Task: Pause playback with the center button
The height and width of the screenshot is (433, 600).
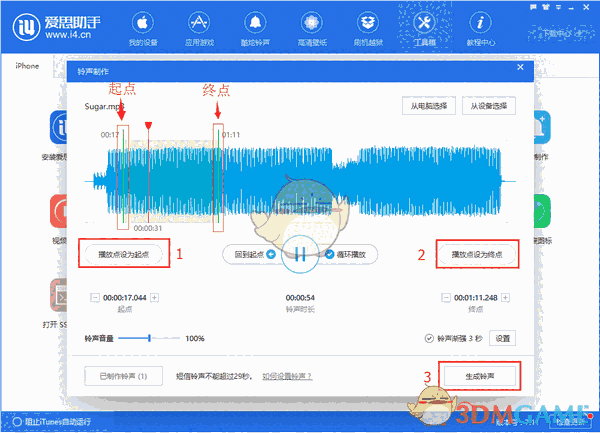Action: (x=300, y=254)
